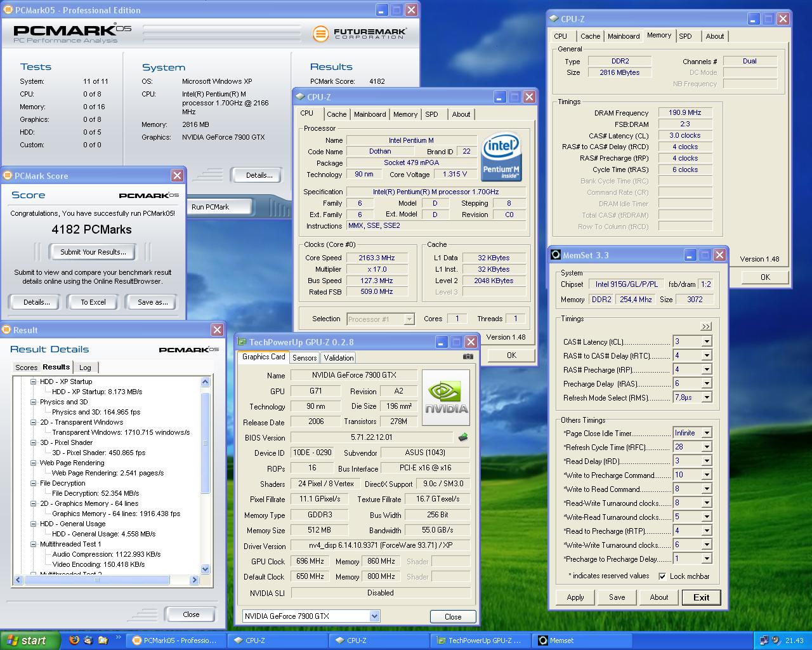Click To Excel button
Image resolution: width=812 pixels, height=650 pixels.
(x=93, y=302)
